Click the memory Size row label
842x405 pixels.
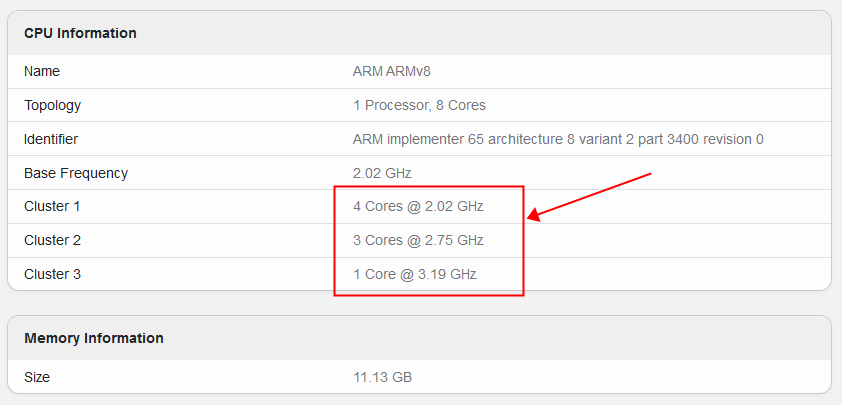pos(37,377)
